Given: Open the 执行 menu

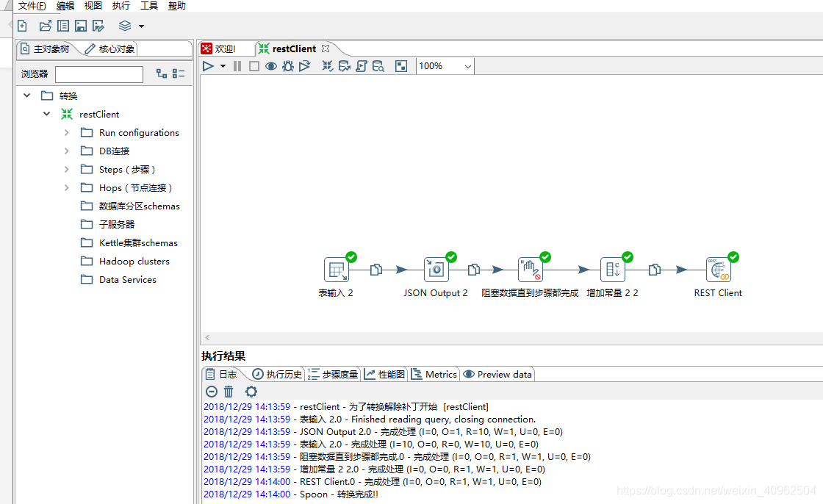Looking at the screenshot, I should 121,6.
